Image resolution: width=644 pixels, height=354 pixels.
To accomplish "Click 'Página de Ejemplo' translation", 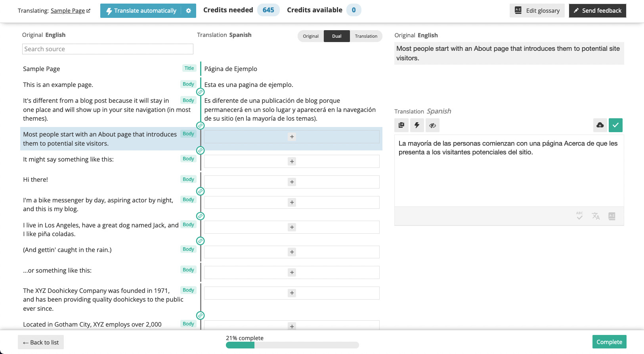I will (x=231, y=69).
